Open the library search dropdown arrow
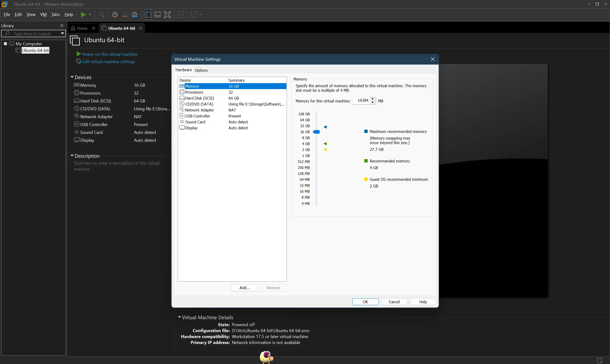610x364 pixels. [62, 34]
